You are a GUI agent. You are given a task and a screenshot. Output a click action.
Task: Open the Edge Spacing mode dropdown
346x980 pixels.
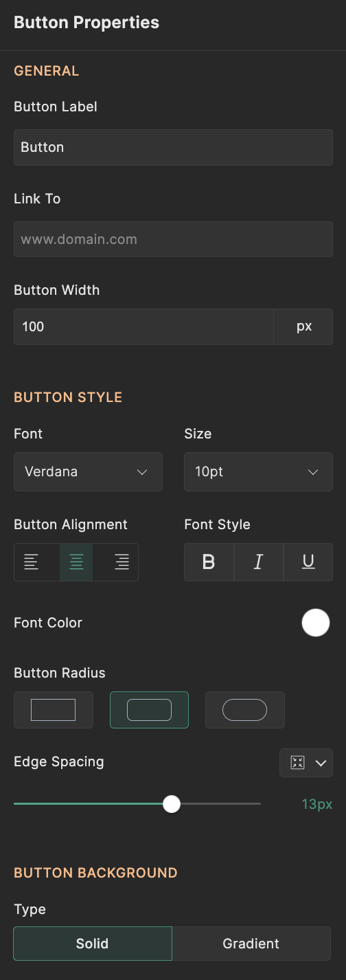[306, 763]
